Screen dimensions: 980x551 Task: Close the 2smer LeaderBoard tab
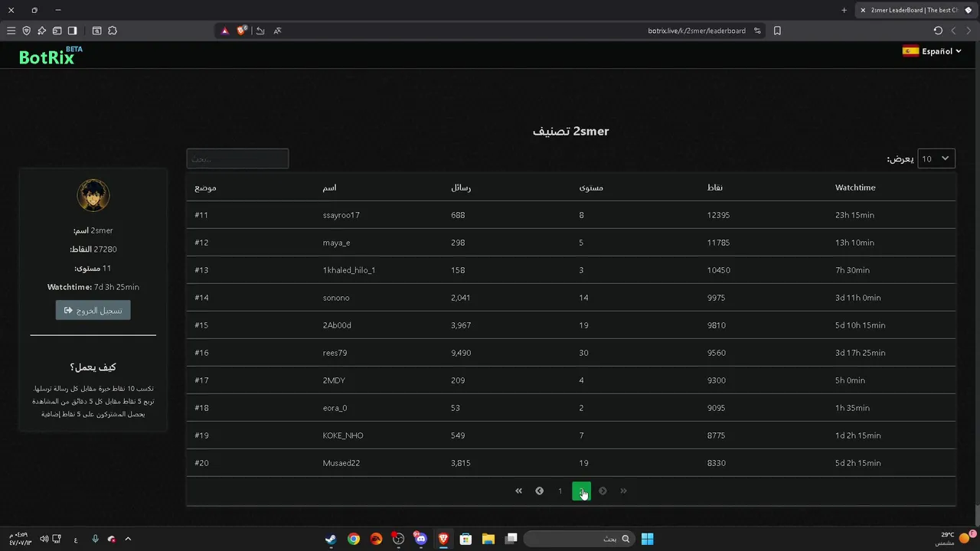pyautogui.click(x=863, y=10)
